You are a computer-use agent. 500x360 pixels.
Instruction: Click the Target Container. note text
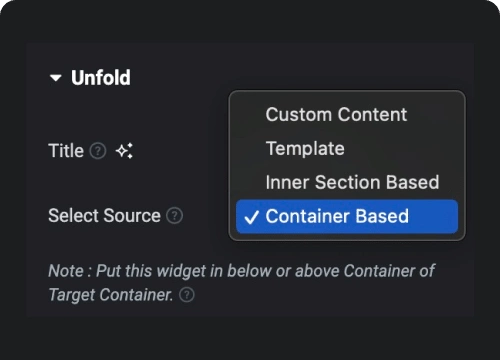click(x=111, y=295)
